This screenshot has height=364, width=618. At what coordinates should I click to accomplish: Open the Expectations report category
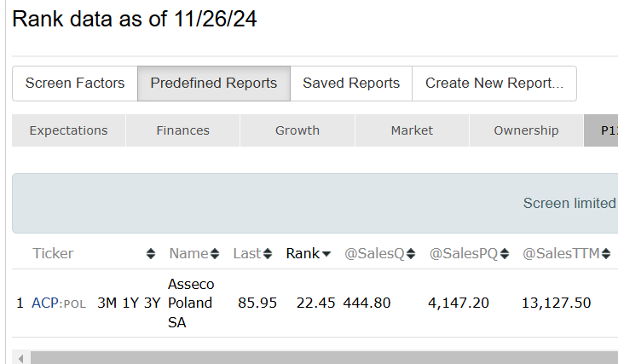68,130
